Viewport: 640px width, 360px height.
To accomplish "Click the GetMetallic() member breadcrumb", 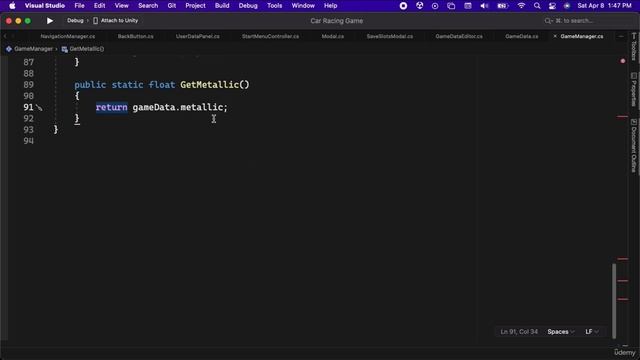I will click(x=83, y=49).
